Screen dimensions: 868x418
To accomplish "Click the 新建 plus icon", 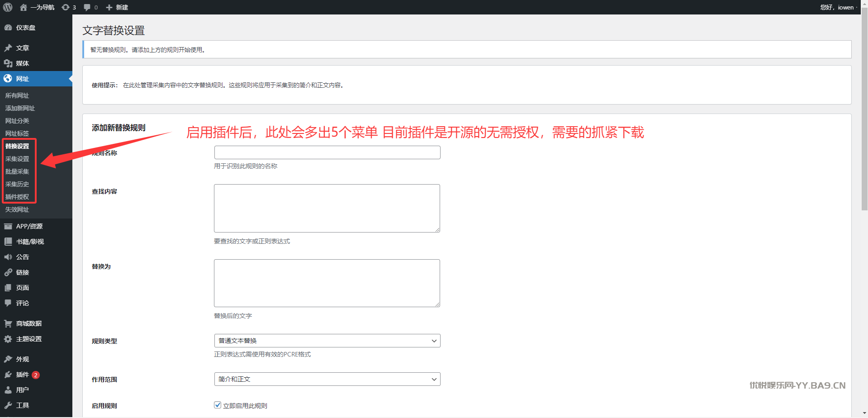I will 109,7.
